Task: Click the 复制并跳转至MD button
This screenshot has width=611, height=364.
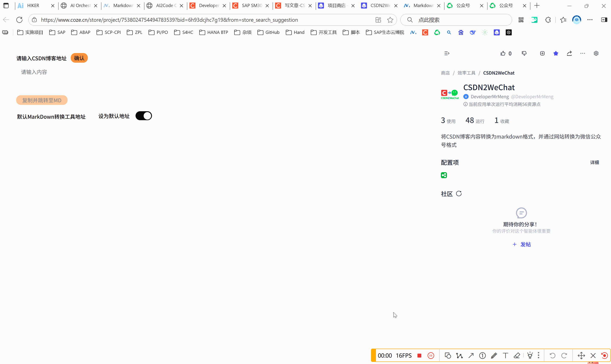Action: click(42, 100)
